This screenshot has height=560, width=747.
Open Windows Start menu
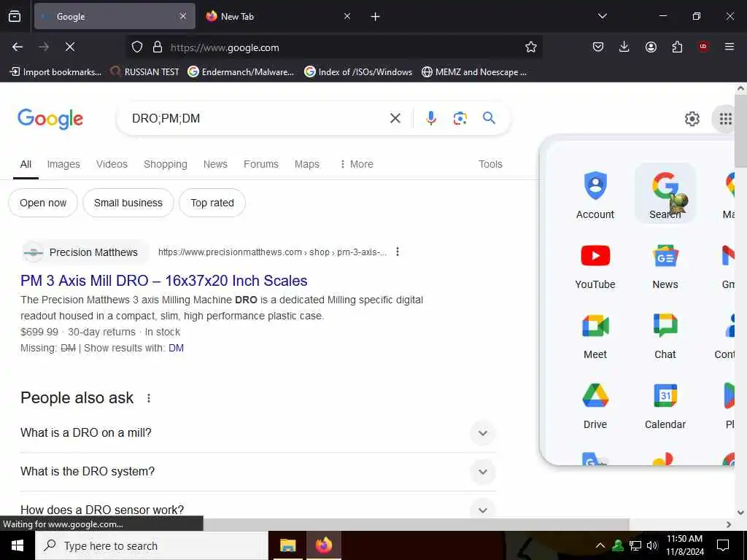18,545
